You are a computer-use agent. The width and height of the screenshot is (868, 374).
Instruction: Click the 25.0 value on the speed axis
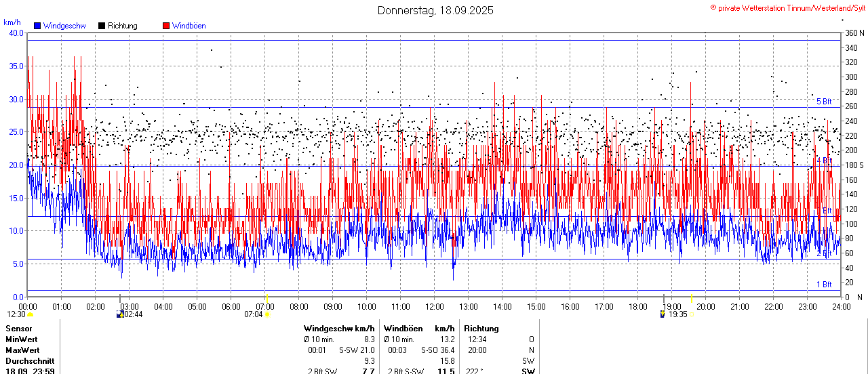click(x=15, y=131)
